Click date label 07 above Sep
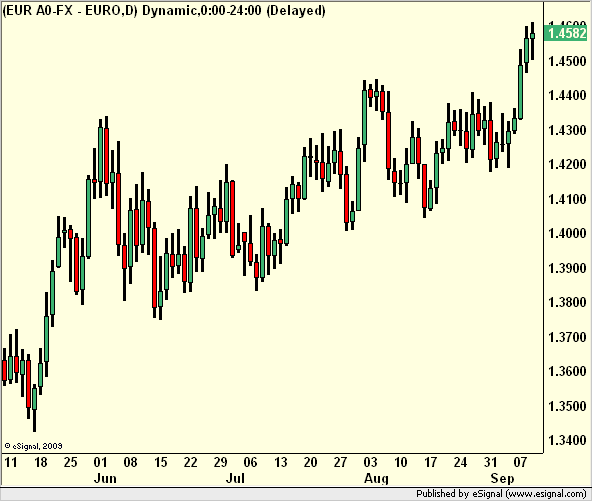This screenshot has width=592, height=501. pyautogui.click(x=520, y=462)
